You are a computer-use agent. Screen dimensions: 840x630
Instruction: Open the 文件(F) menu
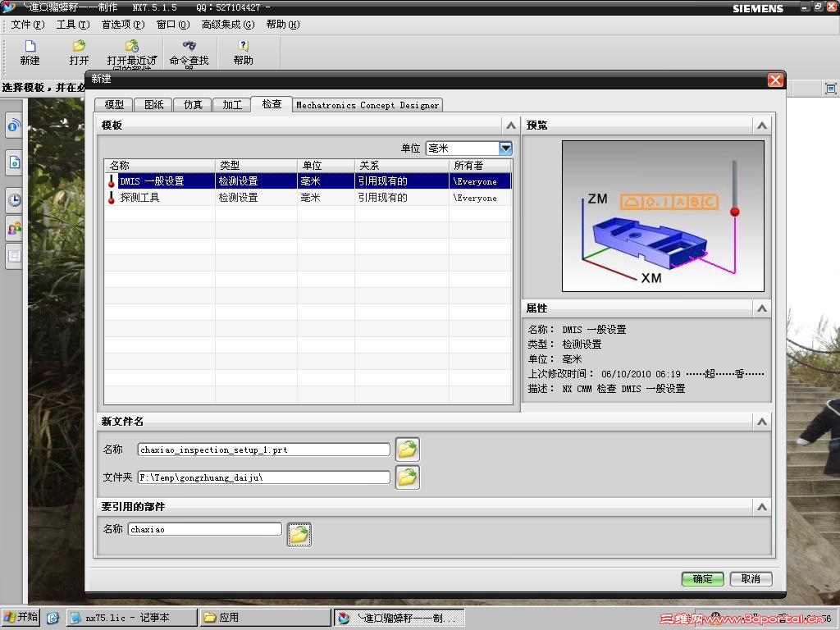pos(28,25)
